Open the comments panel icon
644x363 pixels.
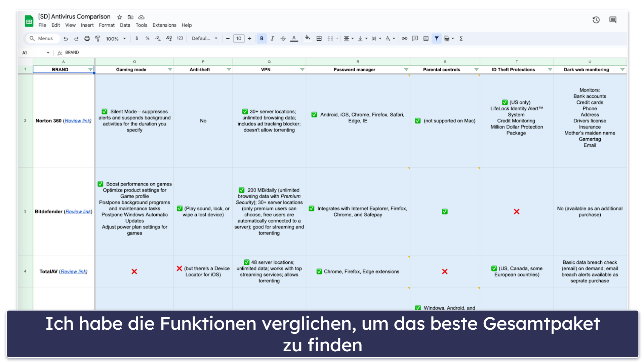click(x=613, y=20)
